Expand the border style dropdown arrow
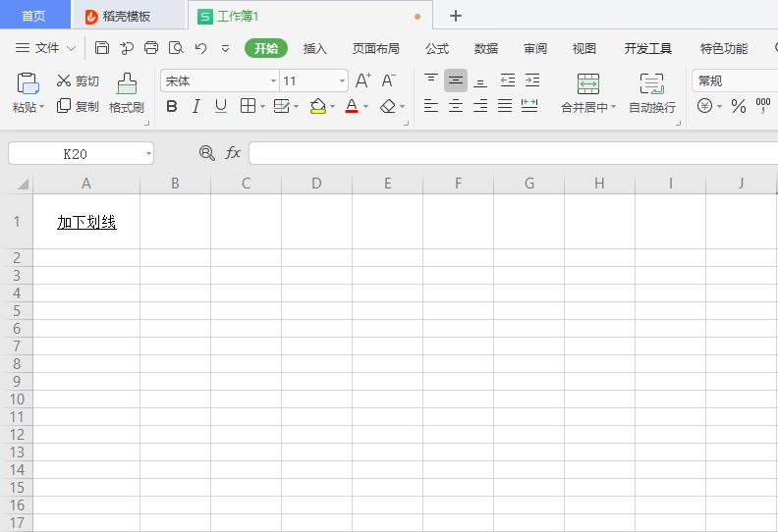 click(x=262, y=106)
